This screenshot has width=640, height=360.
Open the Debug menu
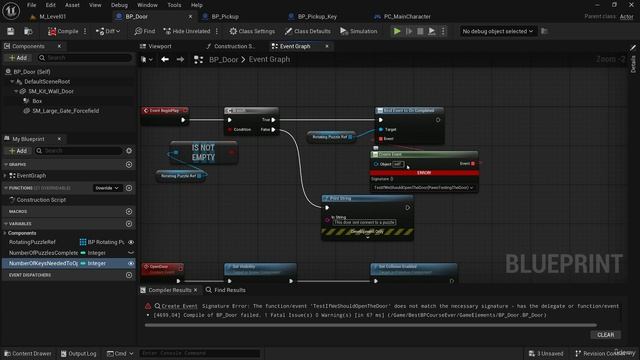(119, 5)
